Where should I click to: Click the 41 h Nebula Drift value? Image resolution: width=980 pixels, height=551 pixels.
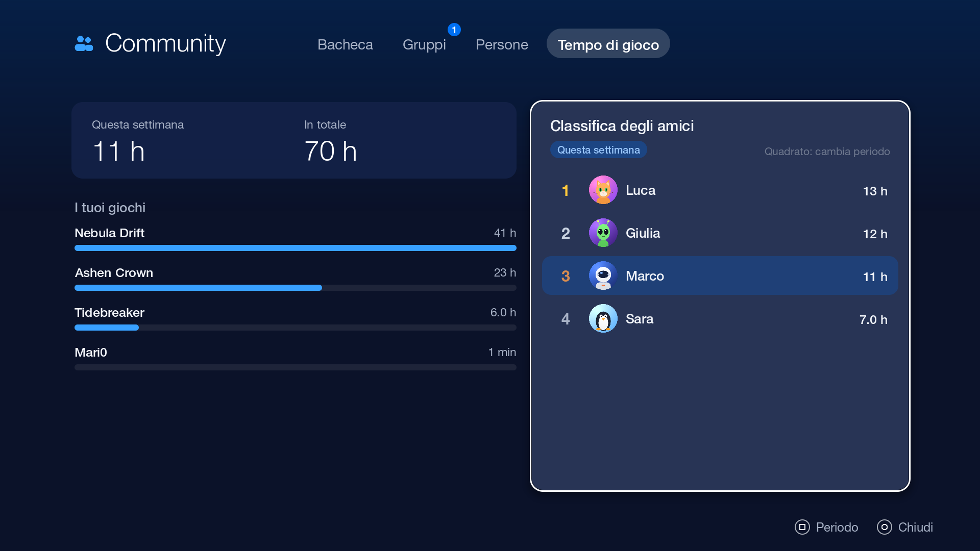click(505, 233)
